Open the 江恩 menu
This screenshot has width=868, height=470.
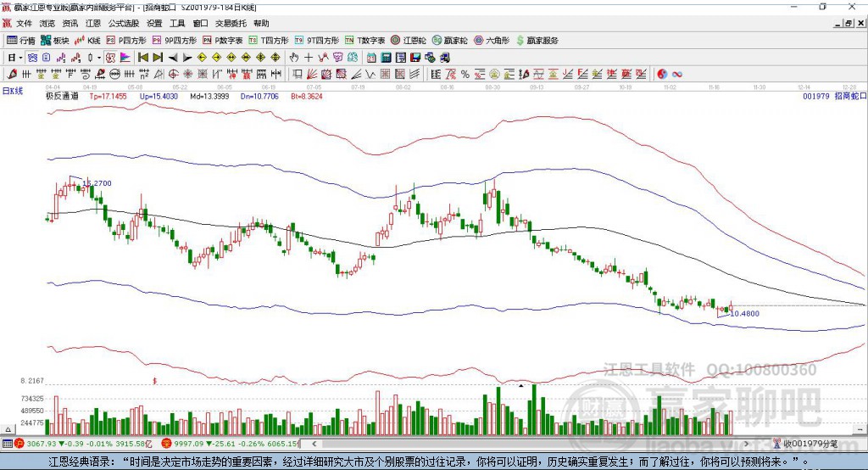click(x=93, y=23)
